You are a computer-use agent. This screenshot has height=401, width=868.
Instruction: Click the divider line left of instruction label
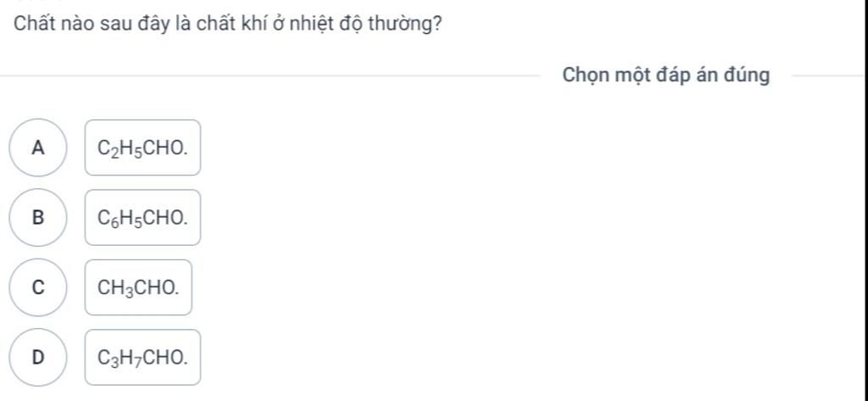click(271, 76)
